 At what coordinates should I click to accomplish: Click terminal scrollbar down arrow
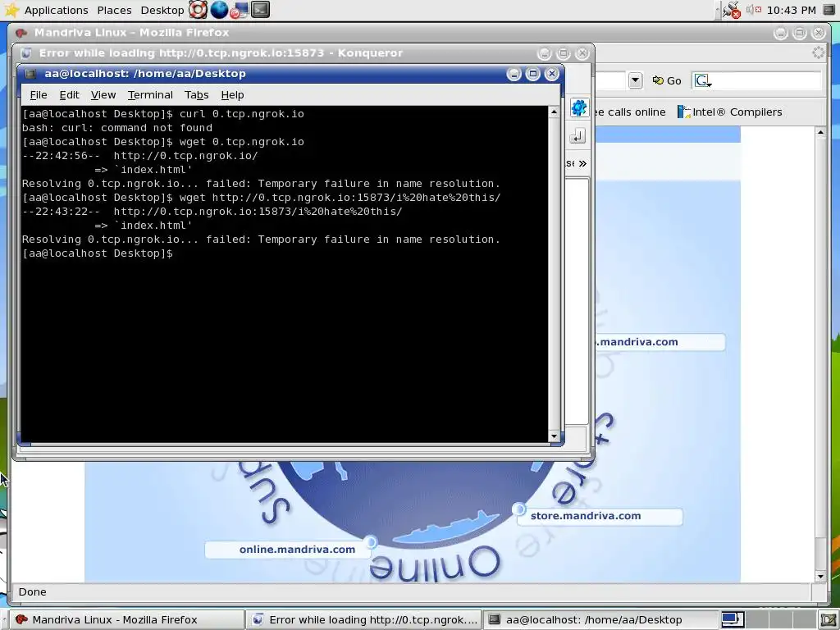(x=554, y=436)
